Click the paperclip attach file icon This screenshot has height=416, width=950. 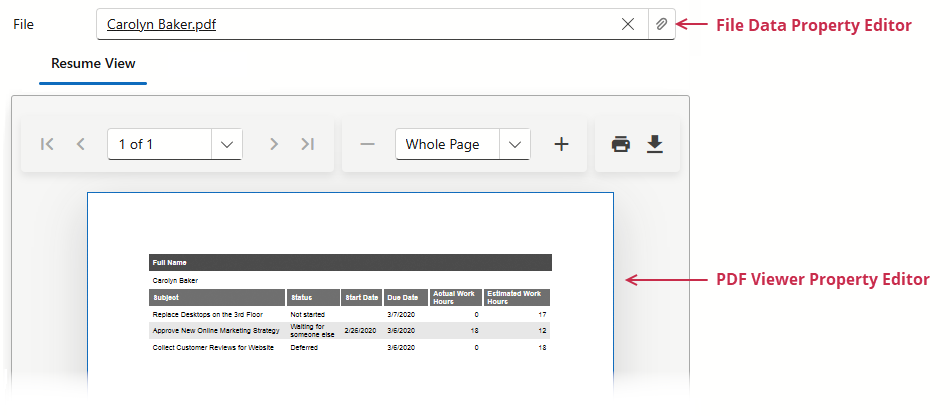[661, 24]
